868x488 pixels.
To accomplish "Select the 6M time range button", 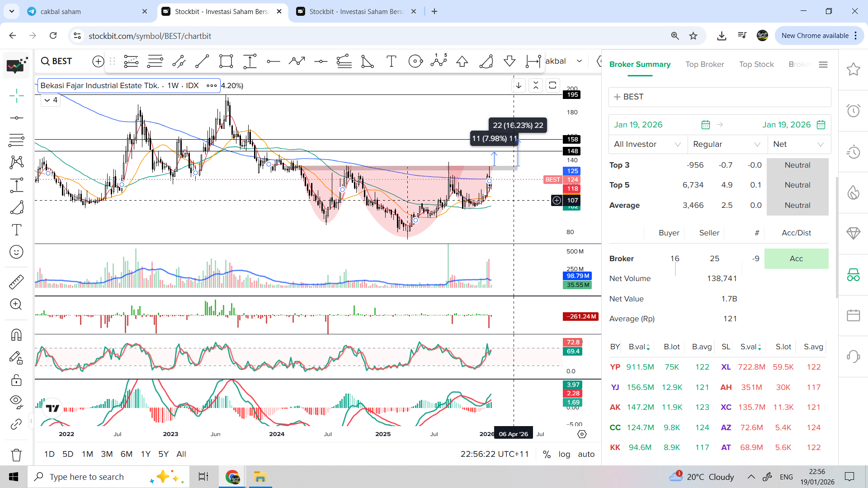I will pyautogui.click(x=127, y=454).
